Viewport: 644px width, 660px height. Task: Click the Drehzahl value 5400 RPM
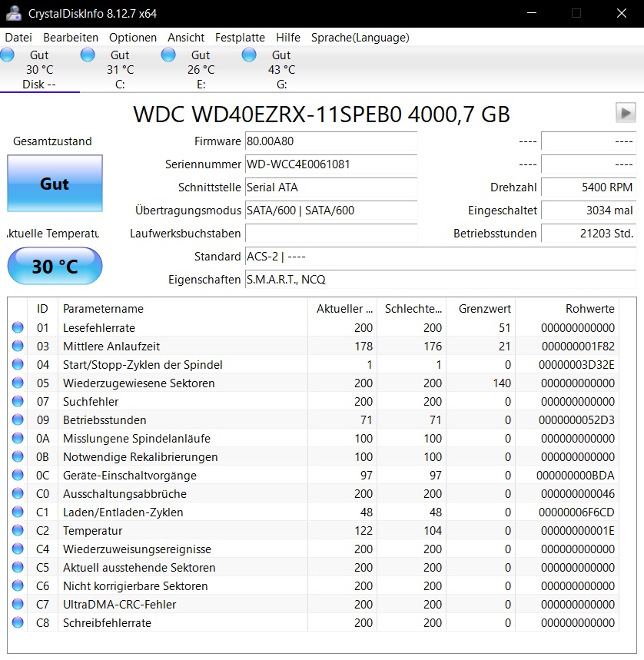589,187
